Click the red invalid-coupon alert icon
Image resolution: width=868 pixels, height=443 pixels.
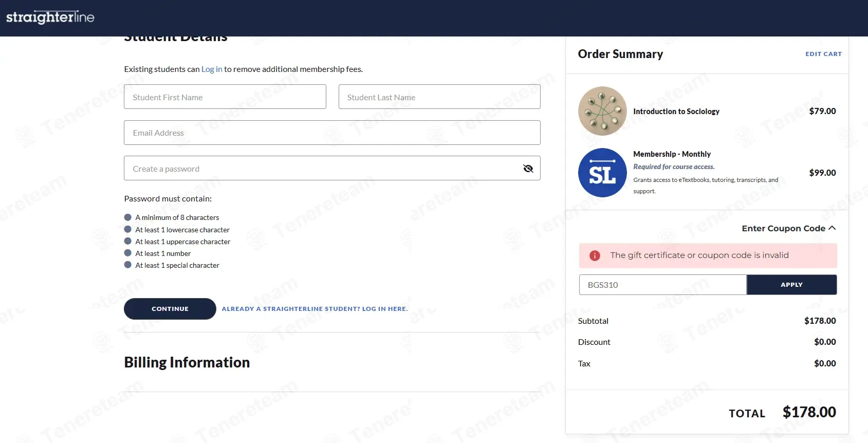(x=595, y=255)
